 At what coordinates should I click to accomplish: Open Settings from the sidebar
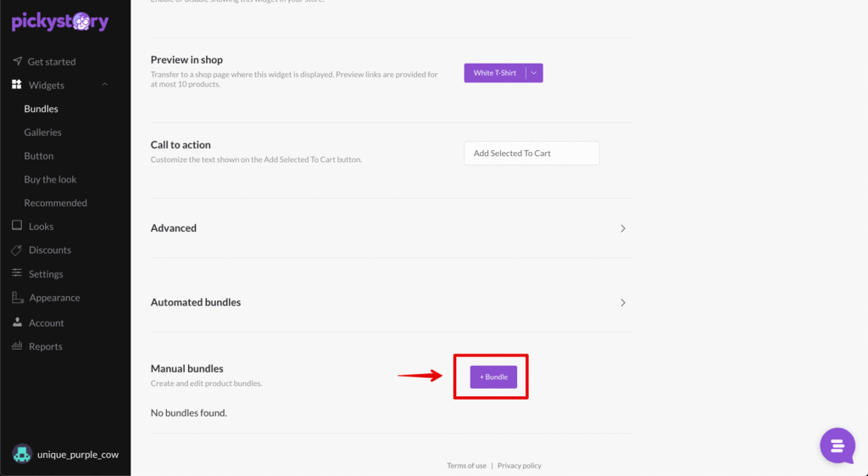tap(46, 274)
